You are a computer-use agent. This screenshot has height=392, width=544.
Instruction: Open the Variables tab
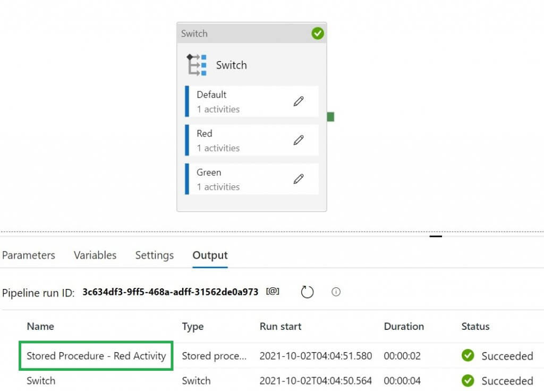point(95,255)
